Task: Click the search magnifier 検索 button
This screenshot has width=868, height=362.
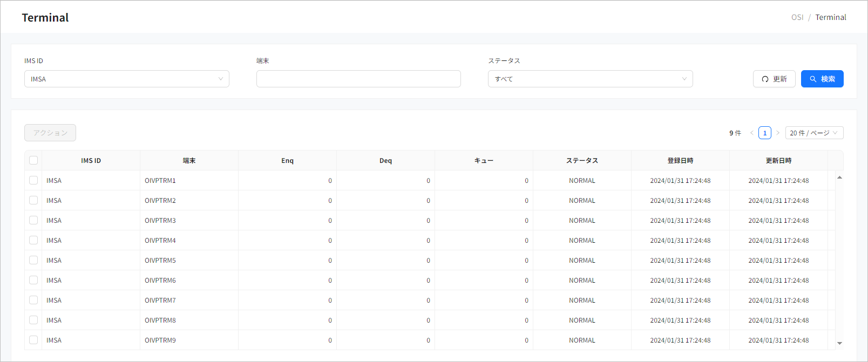Action: click(822, 79)
